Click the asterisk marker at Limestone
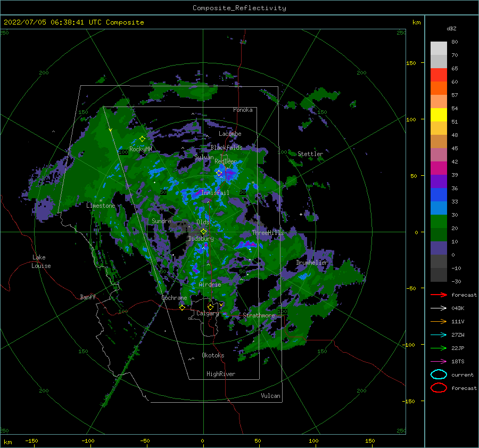This screenshot has width=479, height=448. point(101,201)
